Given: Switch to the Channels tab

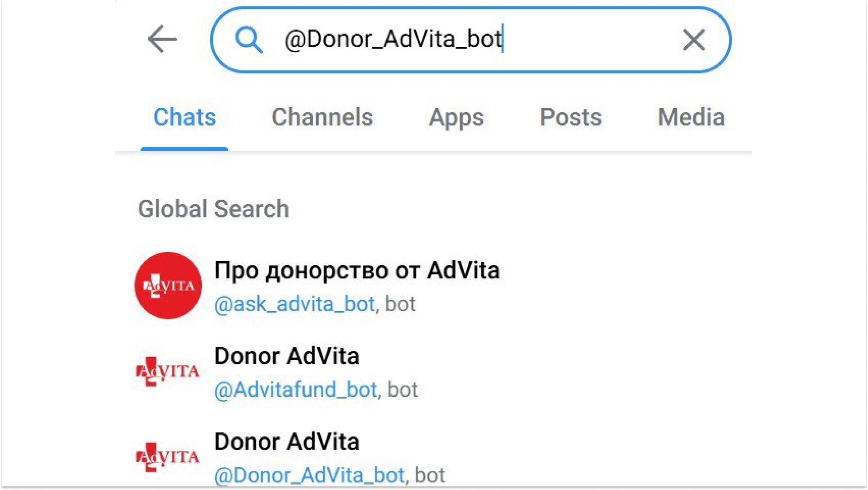Looking at the screenshot, I should click(322, 117).
